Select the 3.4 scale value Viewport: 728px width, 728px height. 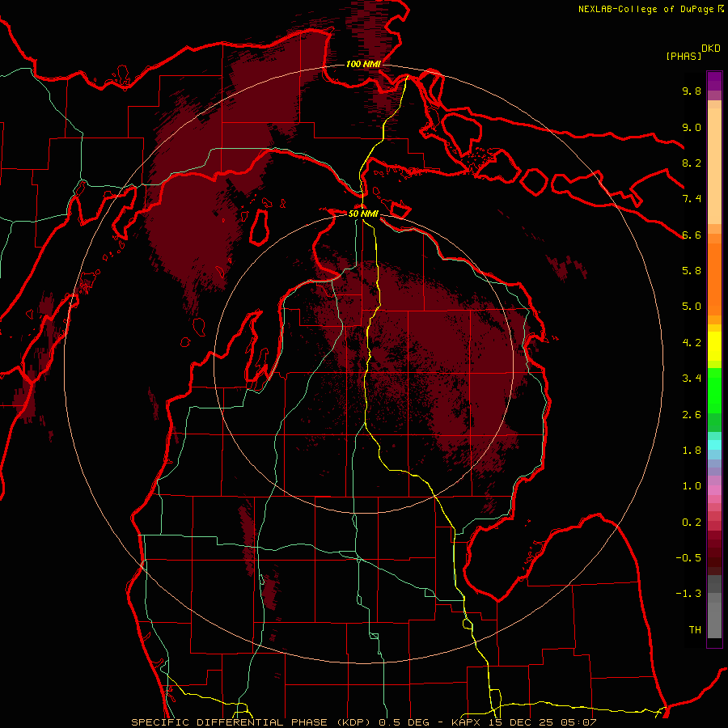[692, 379]
